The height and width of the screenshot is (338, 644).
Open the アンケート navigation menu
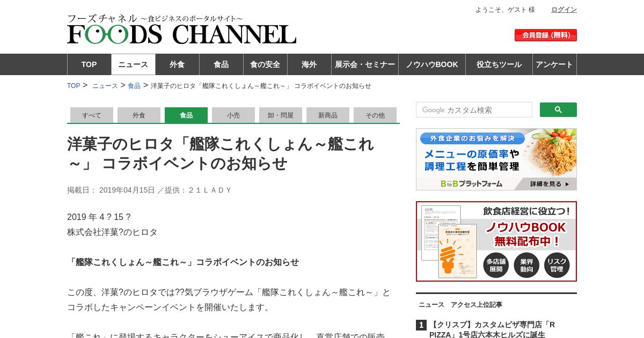click(x=554, y=64)
